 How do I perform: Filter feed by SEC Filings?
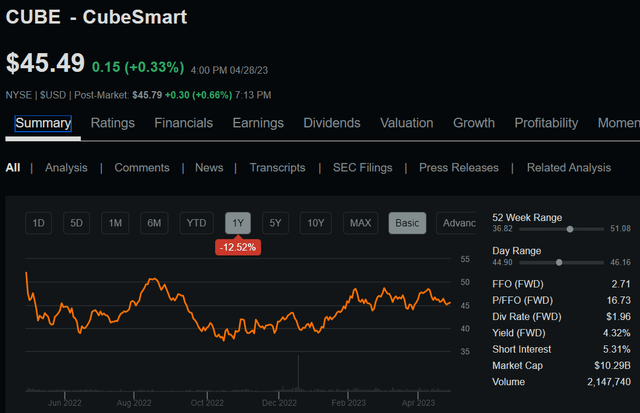click(x=362, y=168)
